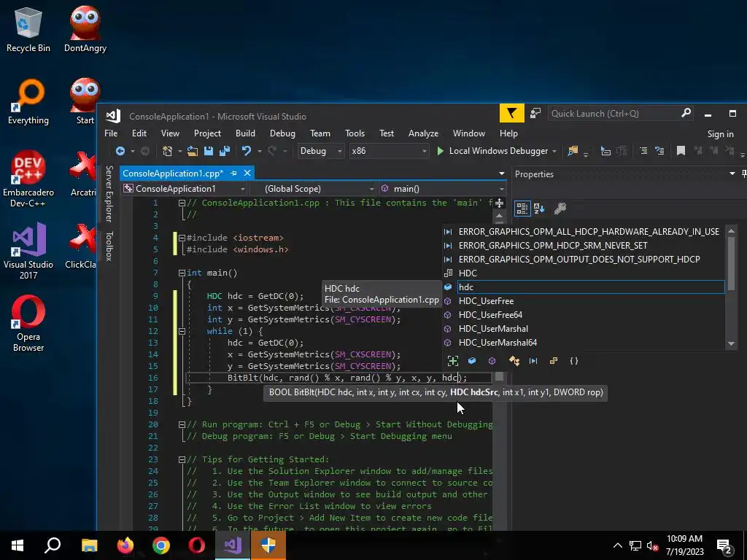Open the Debug menu
Viewport: 747px width, 560px height.
pos(282,133)
